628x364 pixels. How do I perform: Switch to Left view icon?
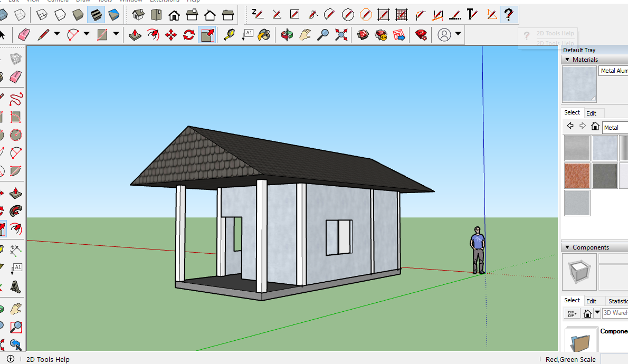[229, 15]
